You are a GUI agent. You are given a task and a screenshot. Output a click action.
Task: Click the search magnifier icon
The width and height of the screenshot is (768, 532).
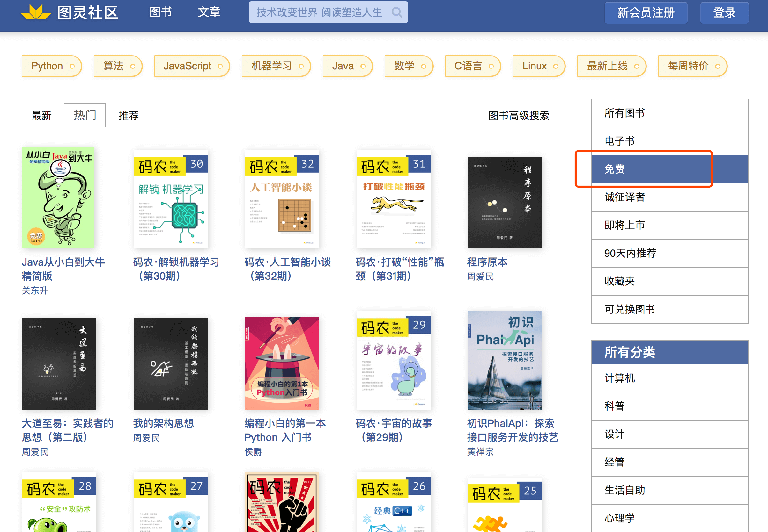pos(396,13)
